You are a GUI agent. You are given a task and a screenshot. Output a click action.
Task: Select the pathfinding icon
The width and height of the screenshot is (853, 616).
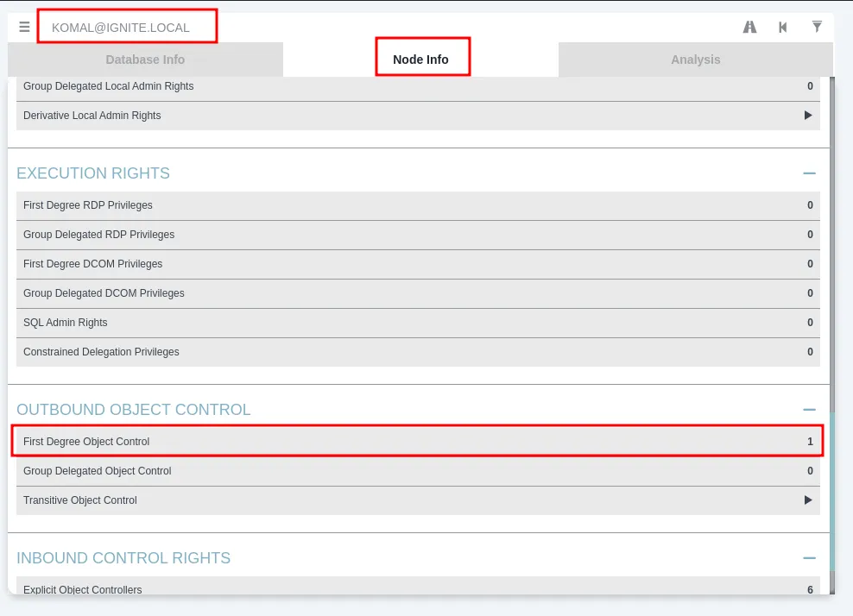[749, 26]
